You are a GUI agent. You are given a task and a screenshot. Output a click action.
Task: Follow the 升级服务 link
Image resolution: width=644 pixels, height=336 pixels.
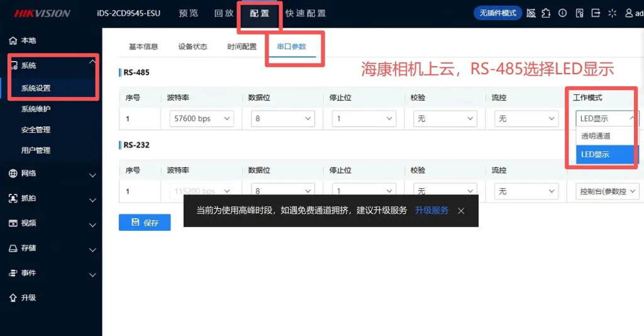pyautogui.click(x=431, y=210)
